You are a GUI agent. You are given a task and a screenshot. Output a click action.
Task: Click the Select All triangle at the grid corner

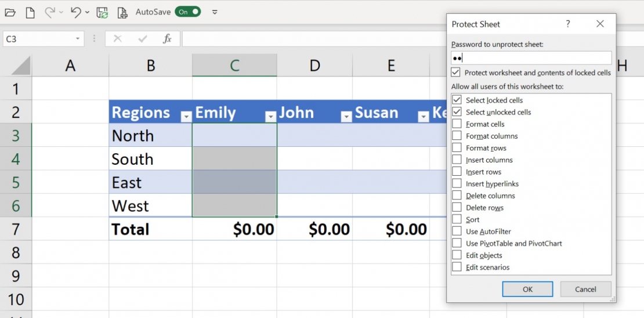tap(21, 66)
